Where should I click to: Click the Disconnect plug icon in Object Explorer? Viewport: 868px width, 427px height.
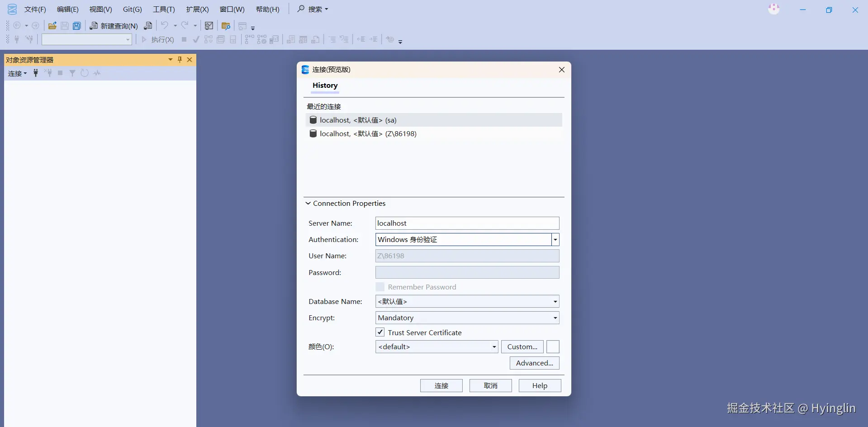[48, 73]
